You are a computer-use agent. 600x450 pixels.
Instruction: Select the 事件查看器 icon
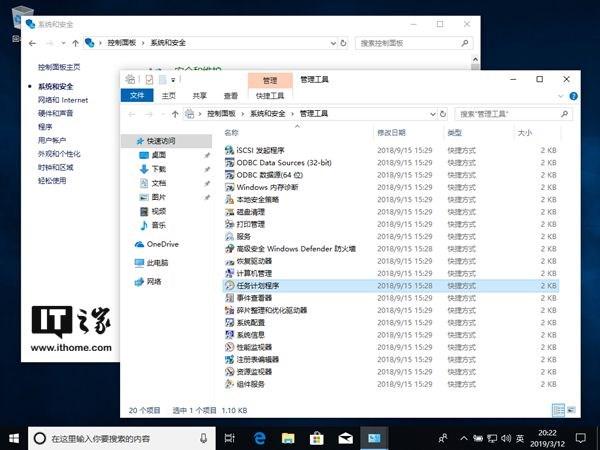[x=229, y=298]
